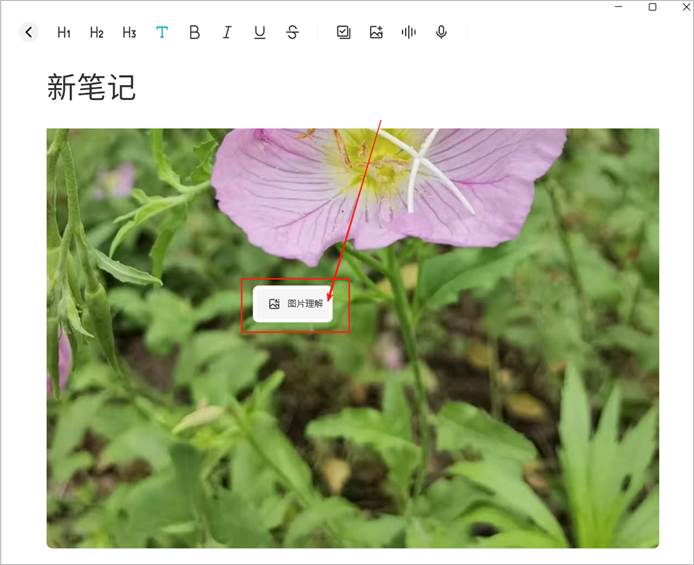Apply Heading 1 style
Image resolution: width=694 pixels, height=565 pixels.
coord(64,32)
